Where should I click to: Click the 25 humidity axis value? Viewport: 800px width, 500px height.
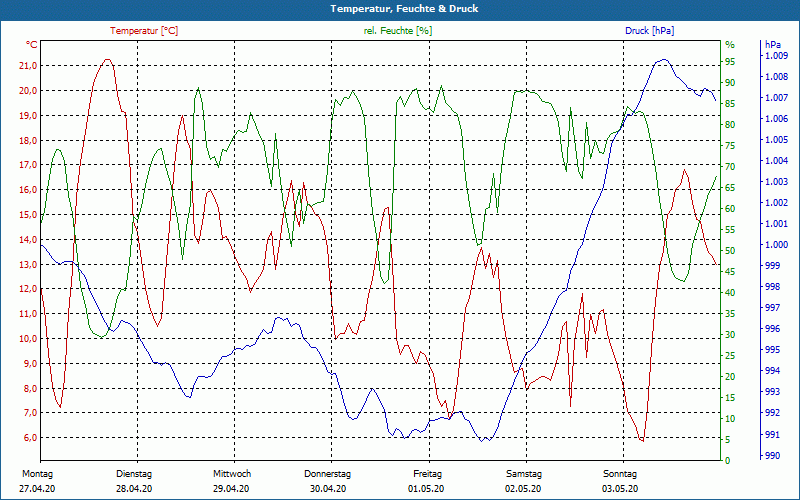(730, 356)
